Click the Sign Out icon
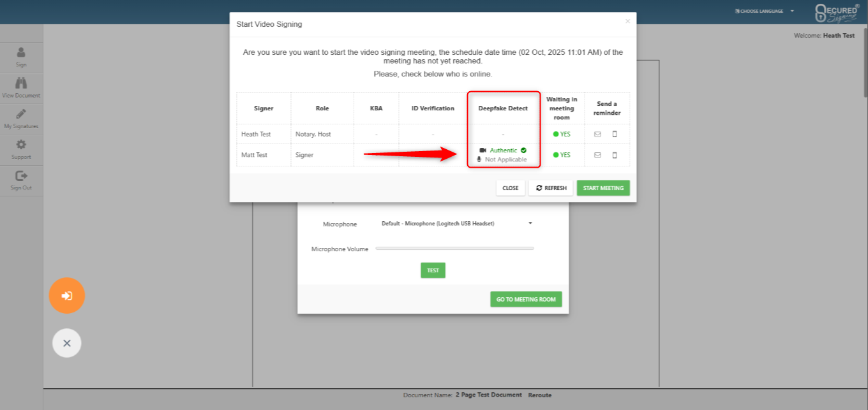The width and height of the screenshot is (868, 410). (x=21, y=175)
